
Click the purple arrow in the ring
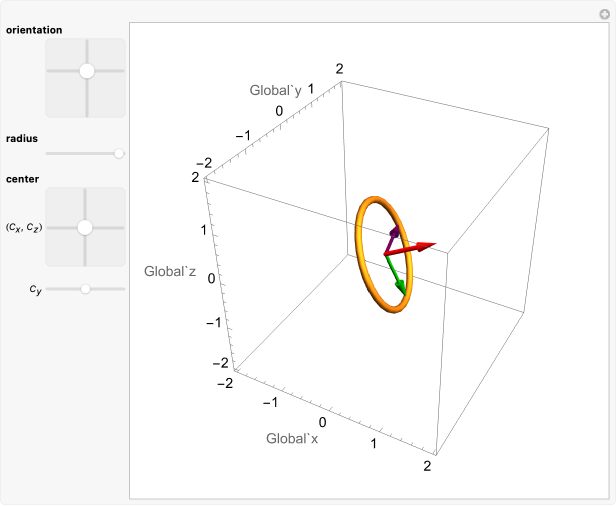[393, 234]
